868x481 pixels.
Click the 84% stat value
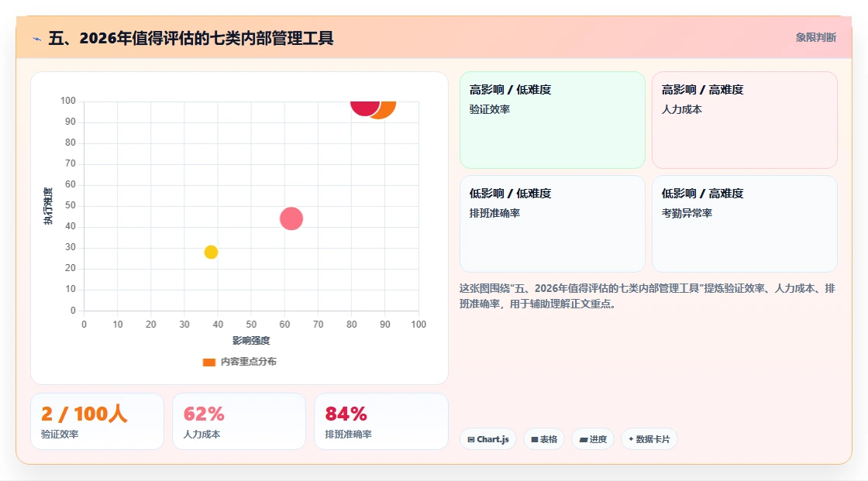(x=346, y=414)
